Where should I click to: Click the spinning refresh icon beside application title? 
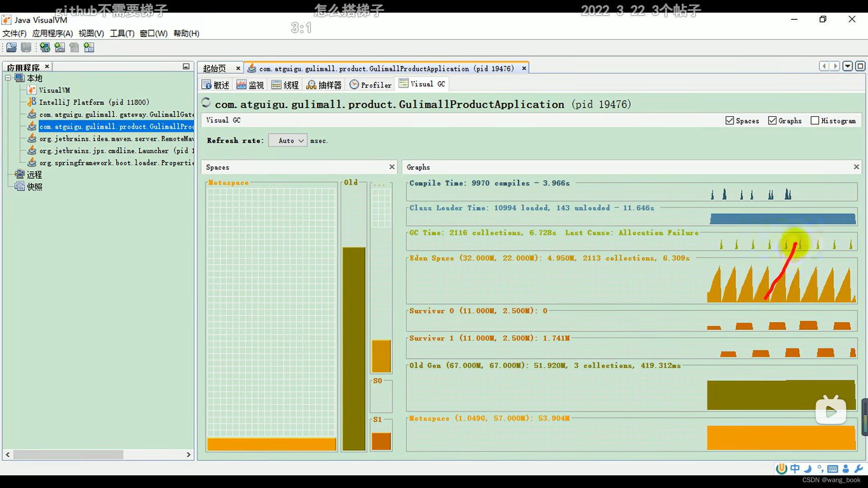tap(206, 103)
